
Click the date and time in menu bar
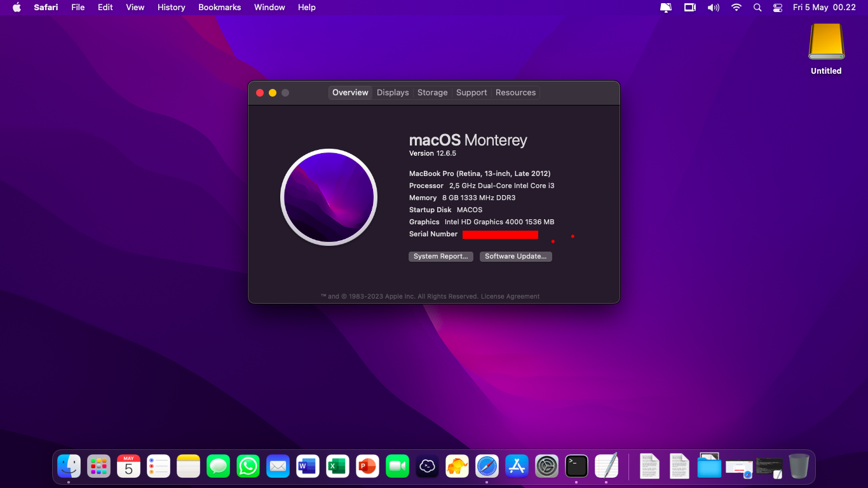(x=824, y=8)
